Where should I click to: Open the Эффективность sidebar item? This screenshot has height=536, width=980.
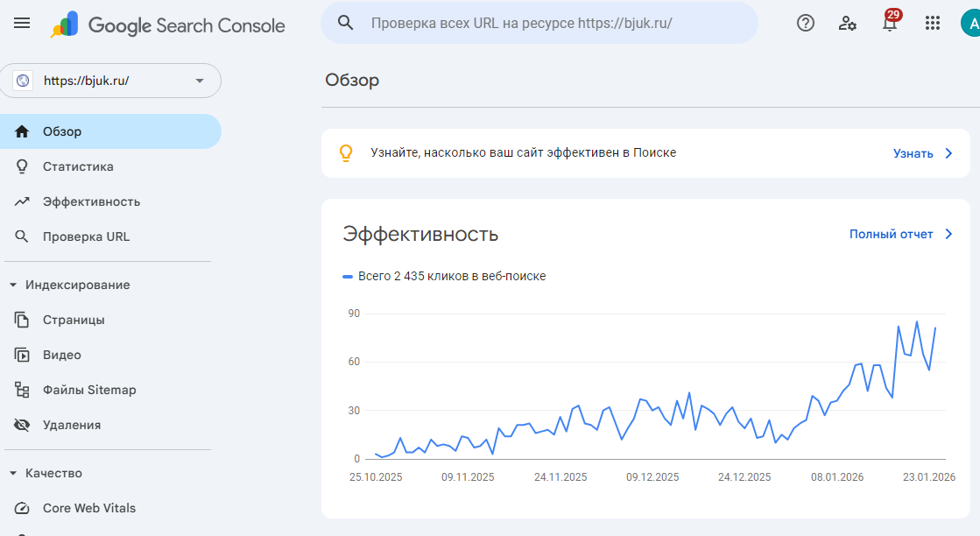(91, 201)
